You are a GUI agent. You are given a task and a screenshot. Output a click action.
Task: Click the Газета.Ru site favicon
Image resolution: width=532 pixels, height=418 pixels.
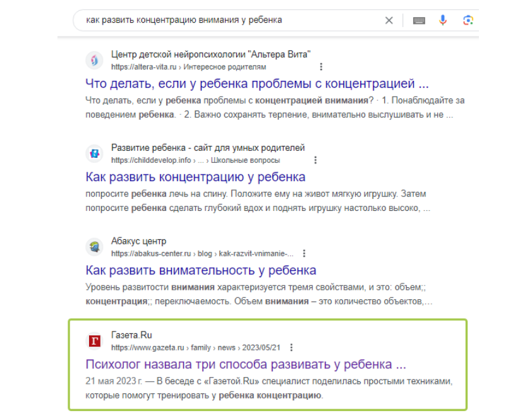point(94,341)
